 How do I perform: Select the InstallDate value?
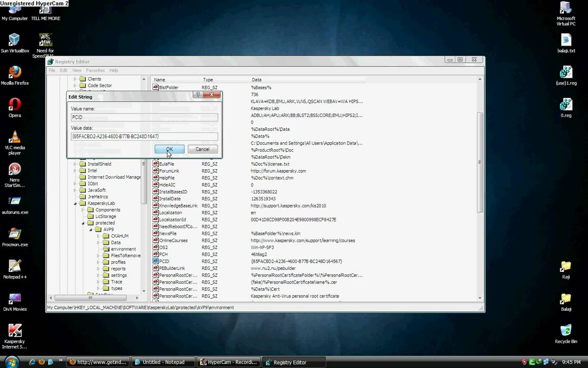pos(170,199)
